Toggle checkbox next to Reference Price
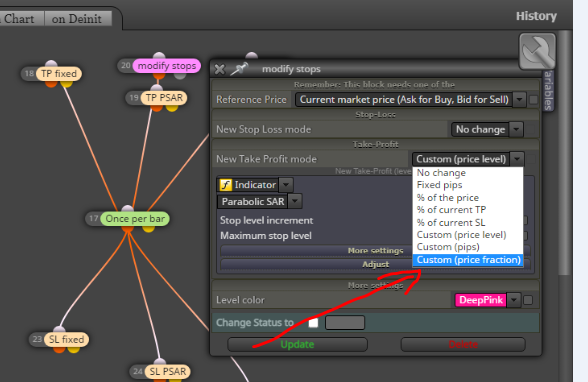588x382 pixels. point(533,100)
